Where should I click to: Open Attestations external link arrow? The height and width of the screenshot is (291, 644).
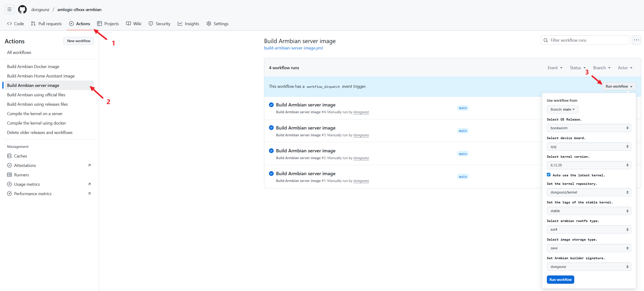click(89, 165)
